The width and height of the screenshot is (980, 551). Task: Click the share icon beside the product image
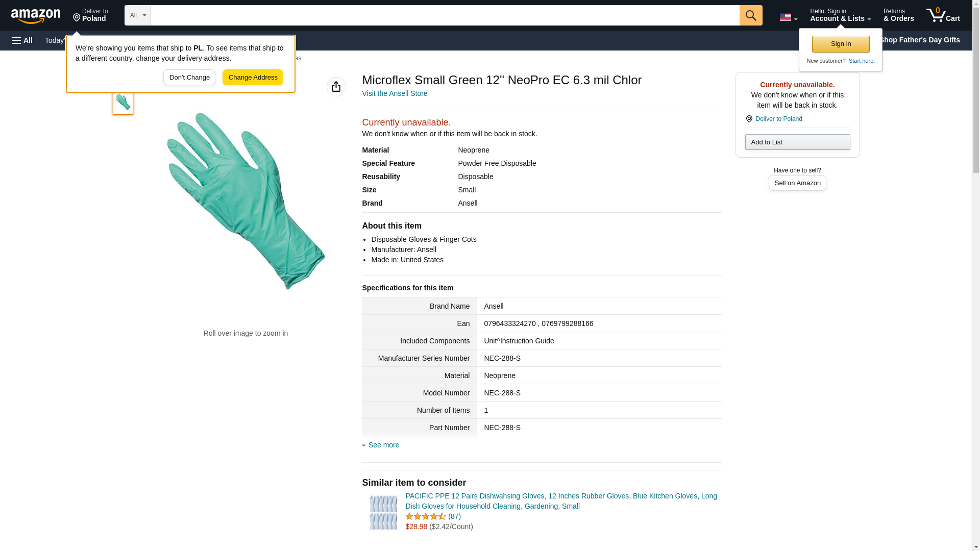(336, 87)
